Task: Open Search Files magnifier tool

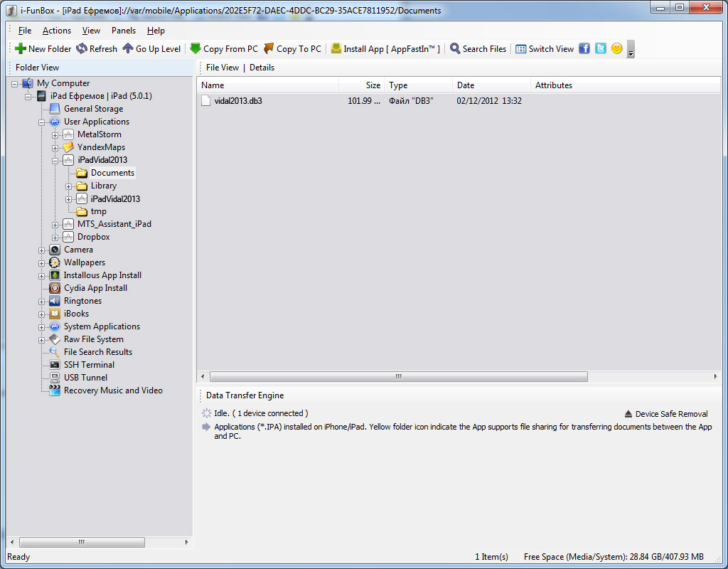Action: (x=455, y=49)
